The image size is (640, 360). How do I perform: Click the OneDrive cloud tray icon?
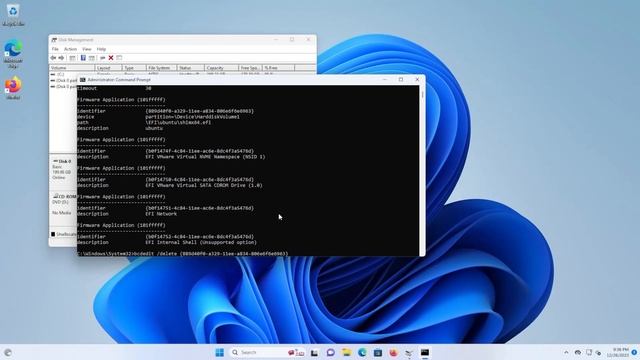point(578,352)
